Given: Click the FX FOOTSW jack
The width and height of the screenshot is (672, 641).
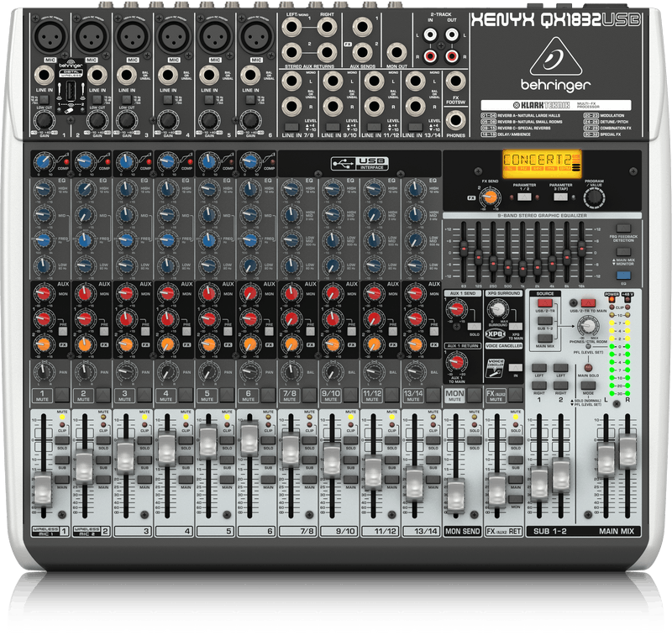Looking at the screenshot, I should (x=455, y=81).
